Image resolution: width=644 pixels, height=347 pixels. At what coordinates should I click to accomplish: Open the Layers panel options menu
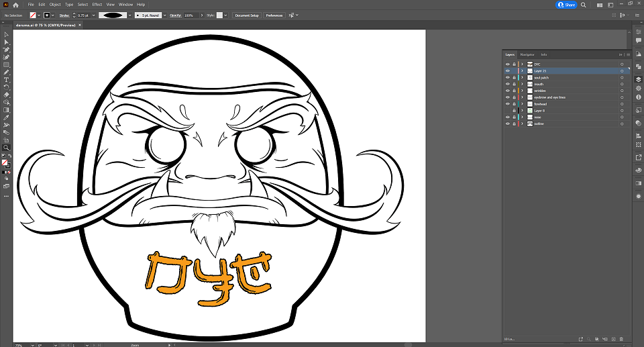629,54
